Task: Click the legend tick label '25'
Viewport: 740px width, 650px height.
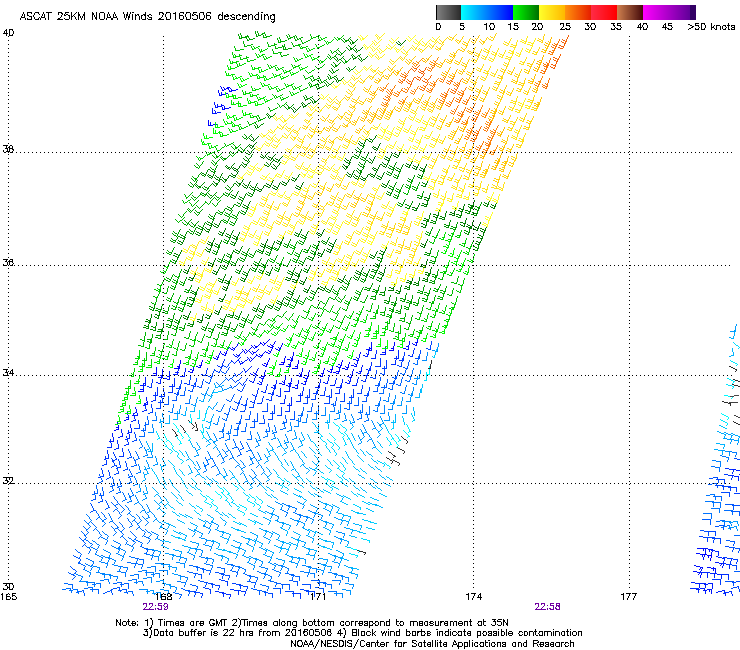Action: click(x=565, y=27)
